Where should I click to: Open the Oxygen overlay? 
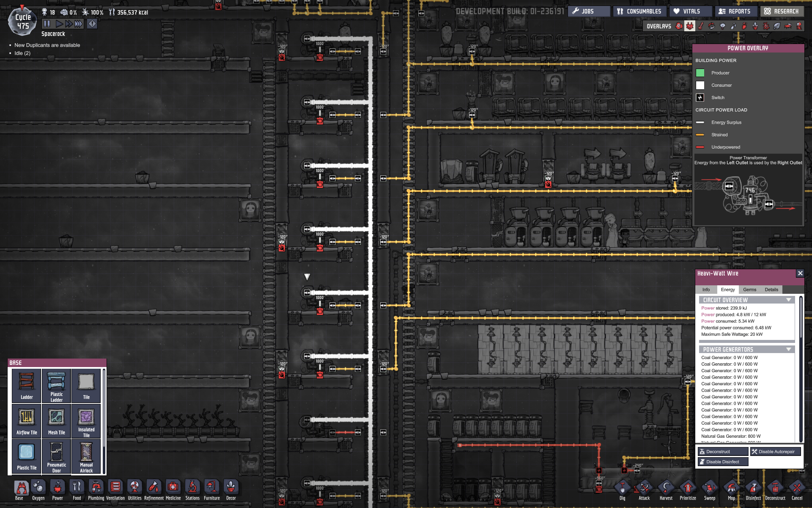[x=679, y=26]
